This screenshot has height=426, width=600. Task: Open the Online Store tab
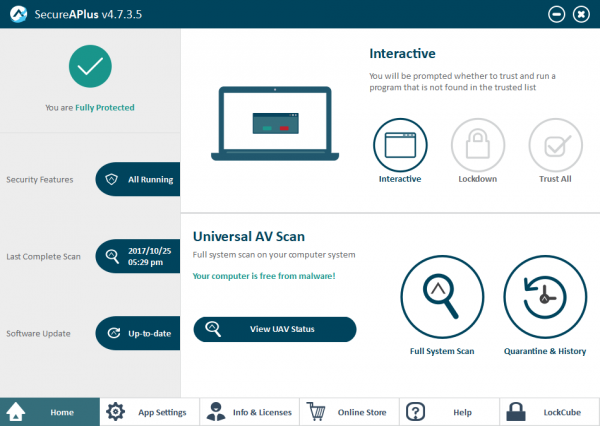[x=349, y=412]
